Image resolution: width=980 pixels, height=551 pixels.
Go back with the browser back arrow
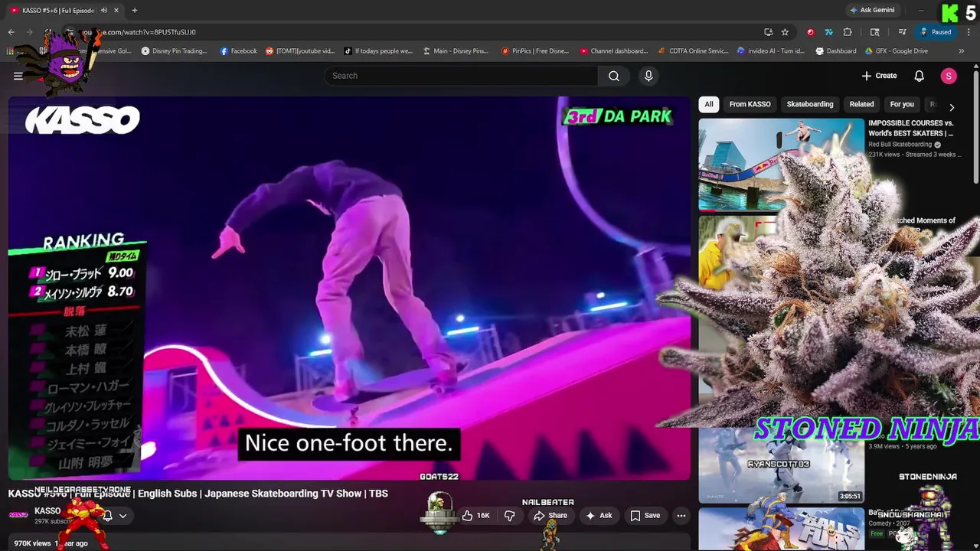pyautogui.click(x=11, y=32)
